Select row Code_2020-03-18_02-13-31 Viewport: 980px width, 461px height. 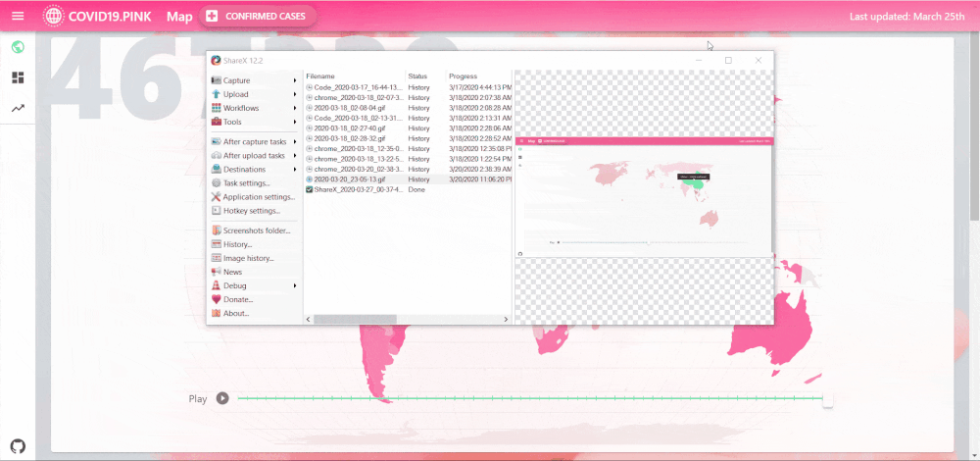click(408, 118)
